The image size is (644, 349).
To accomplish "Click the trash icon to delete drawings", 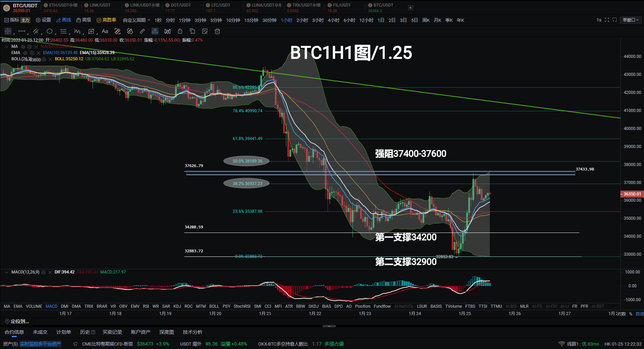I will (x=217, y=32).
